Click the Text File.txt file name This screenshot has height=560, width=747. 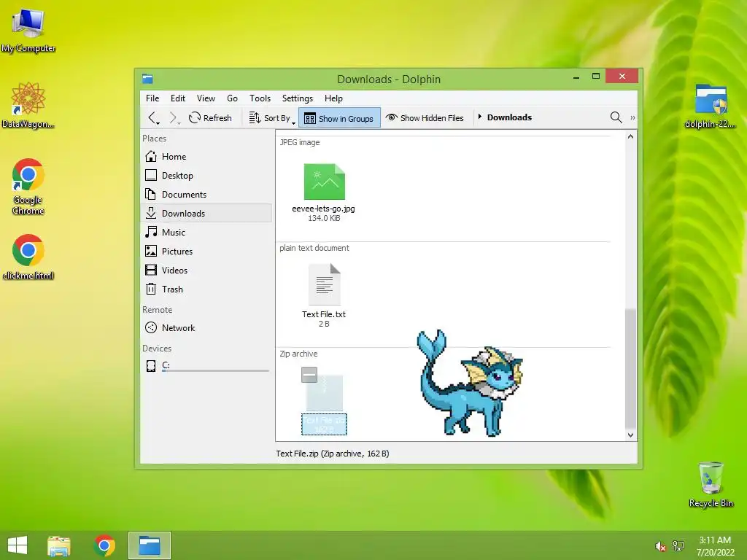coord(324,314)
